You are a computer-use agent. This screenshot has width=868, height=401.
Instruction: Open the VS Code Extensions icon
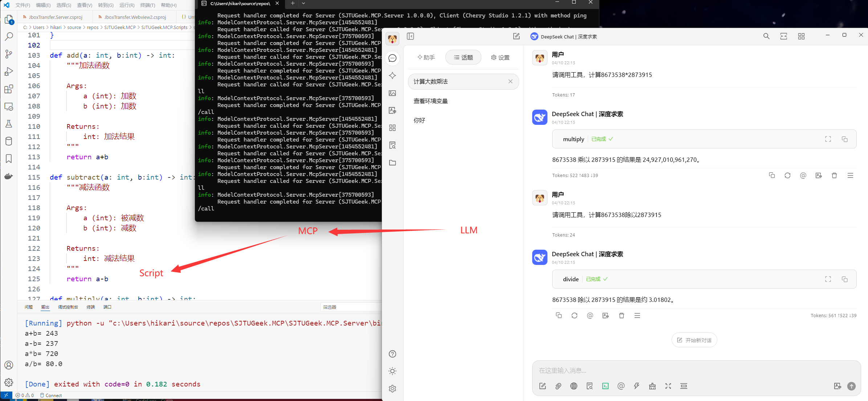[9, 89]
